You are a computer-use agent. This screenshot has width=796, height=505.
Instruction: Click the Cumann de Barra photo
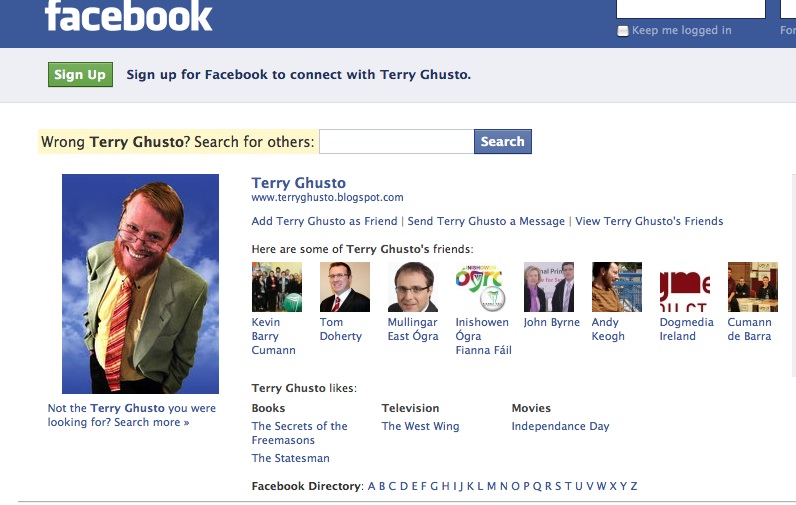tap(753, 287)
